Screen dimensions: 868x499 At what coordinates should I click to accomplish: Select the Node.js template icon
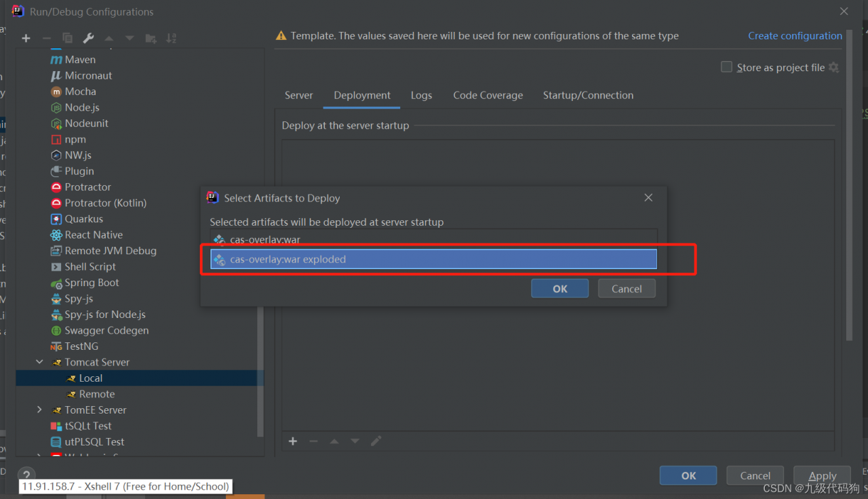[x=56, y=107]
